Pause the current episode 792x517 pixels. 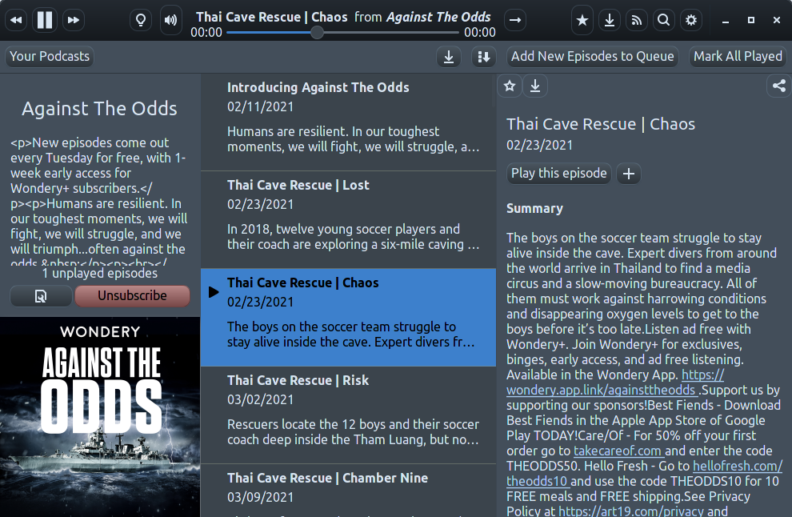click(x=45, y=20)
